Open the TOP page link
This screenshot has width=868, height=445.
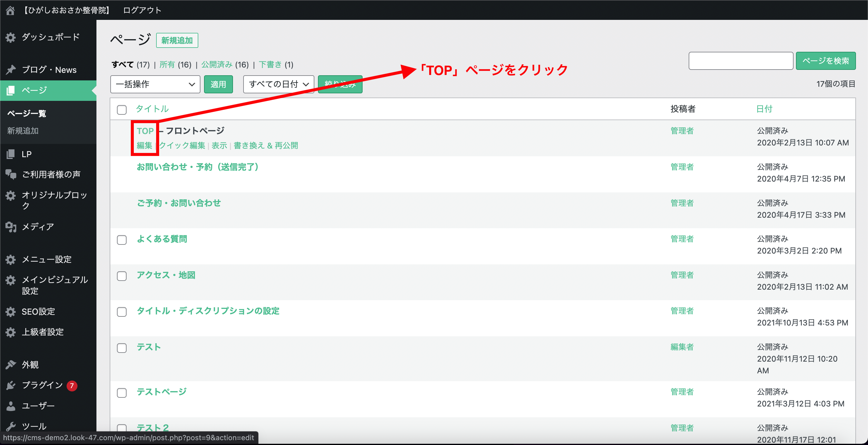coord(145,131)
